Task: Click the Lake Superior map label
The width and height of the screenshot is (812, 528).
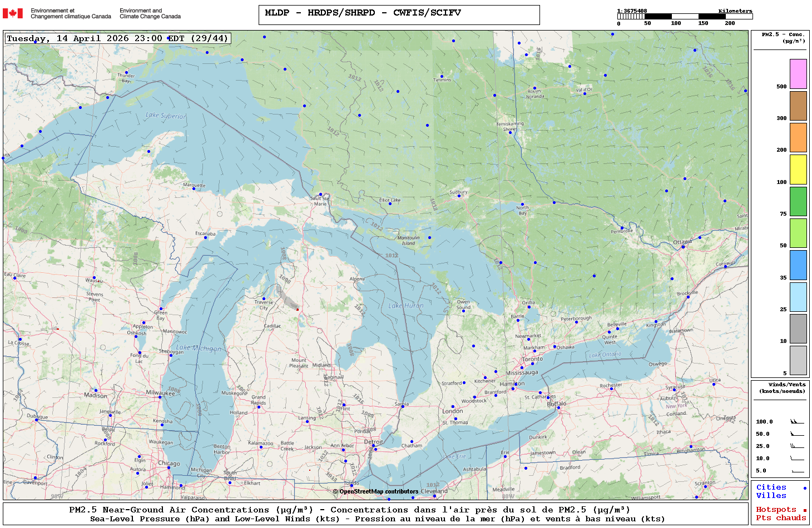Action: tap(166, 116)
